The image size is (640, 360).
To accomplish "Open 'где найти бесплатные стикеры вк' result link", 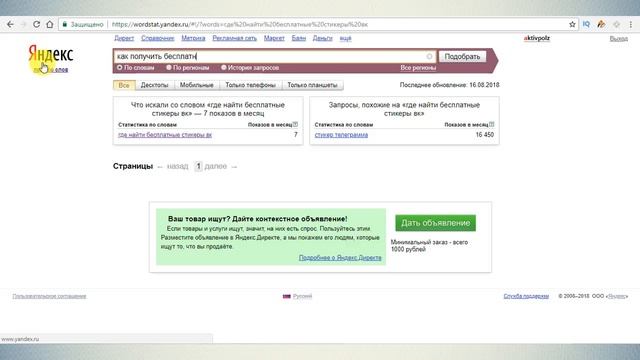I will pos(165,135).
